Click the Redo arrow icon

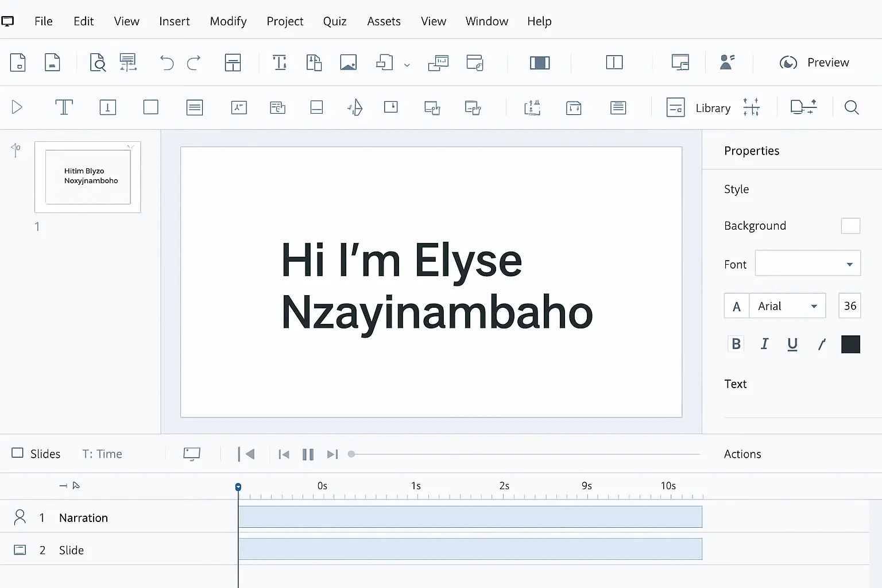(195, 63)
